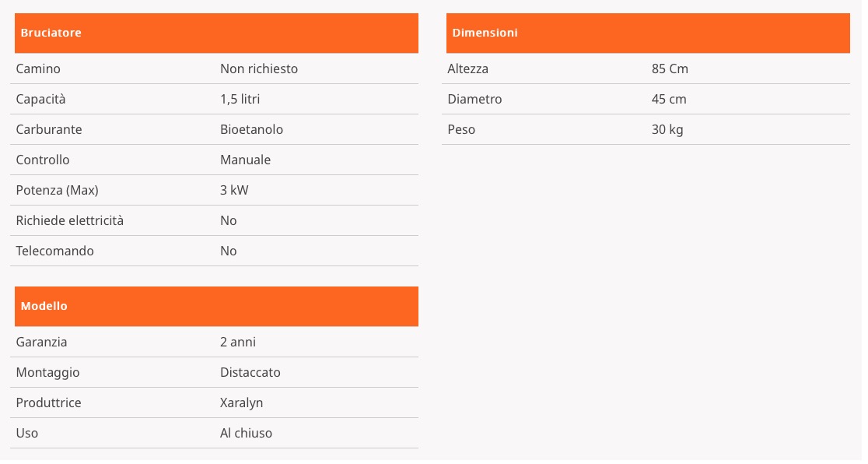Click the '3 kW' power value
Screen dimensions: 868x464
click(x=235, y=191)
